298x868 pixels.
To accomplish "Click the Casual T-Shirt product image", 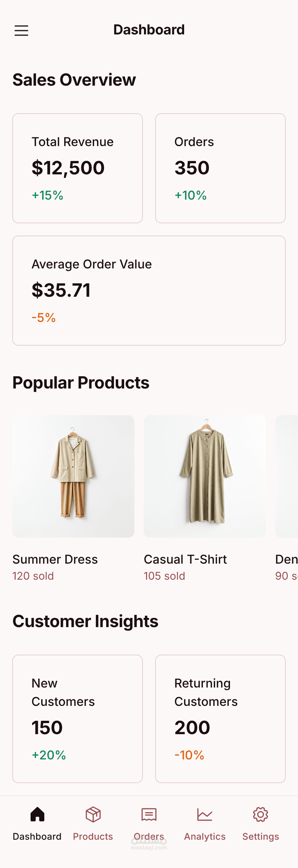I will pyautogui.click(x=205, y=476).
